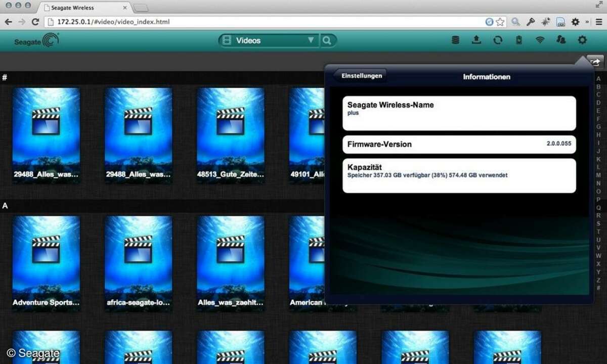Go back to Einstellungen
This screenshot has height=364, width=607.
(x=361, y=76)
